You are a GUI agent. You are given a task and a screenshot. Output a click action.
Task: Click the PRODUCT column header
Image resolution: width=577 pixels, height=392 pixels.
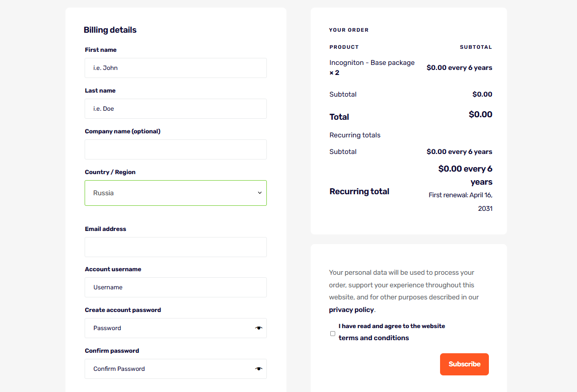pyautogui.click(x=344, y=47)
